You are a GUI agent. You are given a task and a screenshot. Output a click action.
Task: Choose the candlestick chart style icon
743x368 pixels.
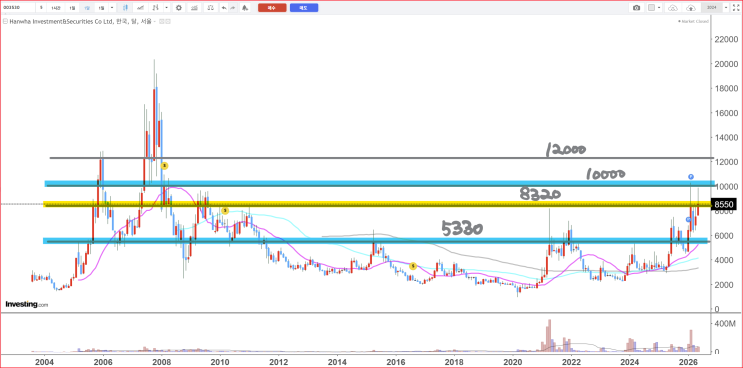(x=125, y=8)
